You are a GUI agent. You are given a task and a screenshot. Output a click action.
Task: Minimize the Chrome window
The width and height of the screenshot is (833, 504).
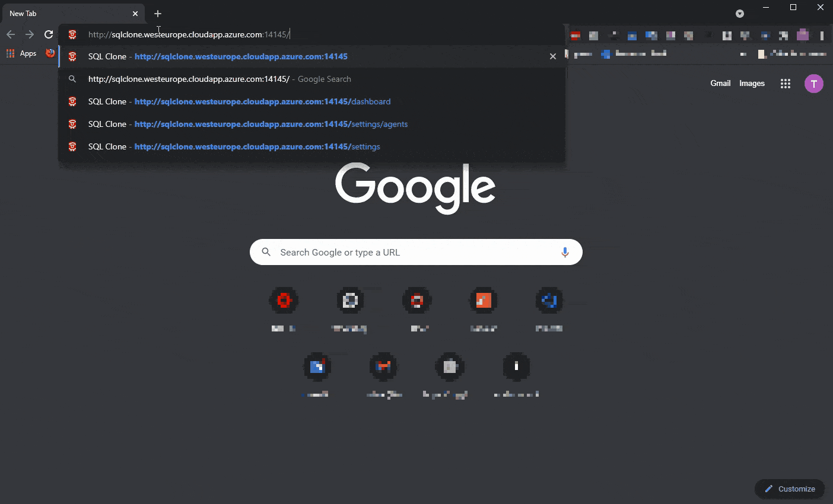(766, 7)
